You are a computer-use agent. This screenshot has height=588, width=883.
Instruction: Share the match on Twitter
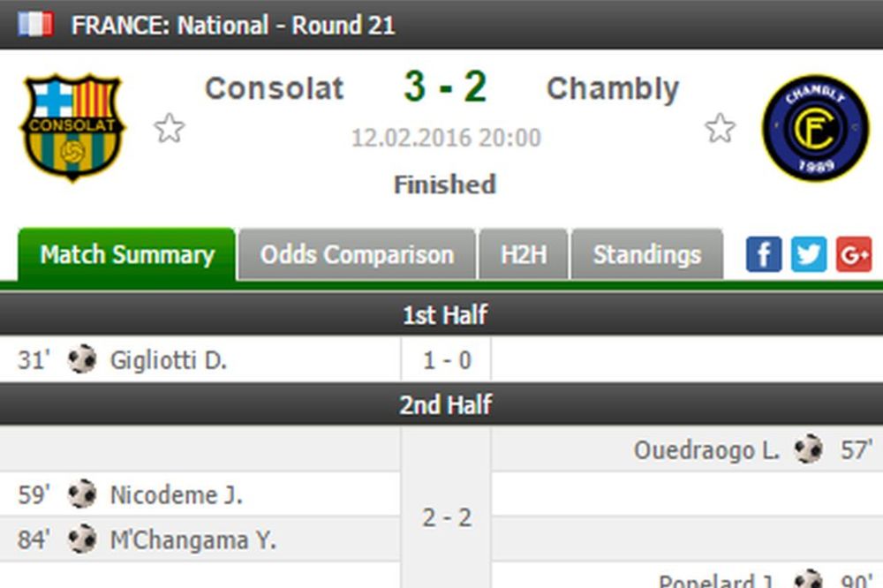[809, 254]
